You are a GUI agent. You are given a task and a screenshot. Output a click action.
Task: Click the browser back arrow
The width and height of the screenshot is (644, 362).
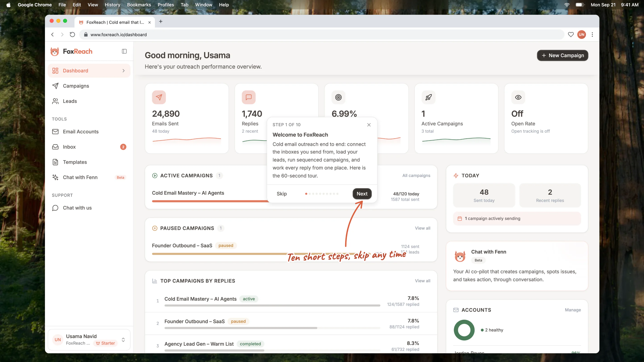click(53, 35)
